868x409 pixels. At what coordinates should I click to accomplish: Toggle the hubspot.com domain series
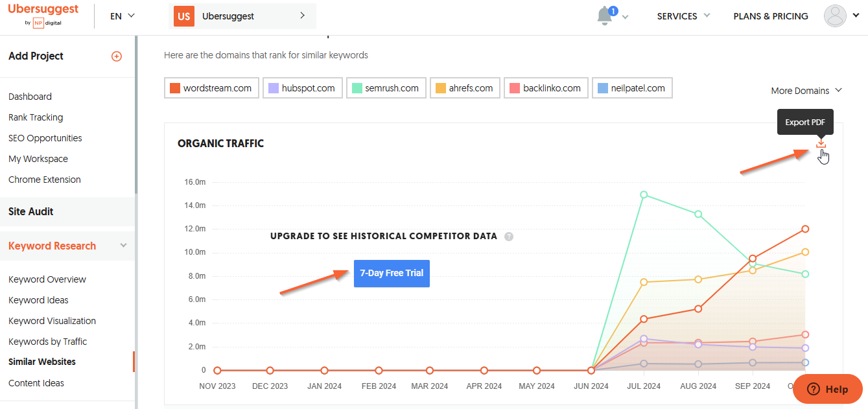click(x=303, y=88)
